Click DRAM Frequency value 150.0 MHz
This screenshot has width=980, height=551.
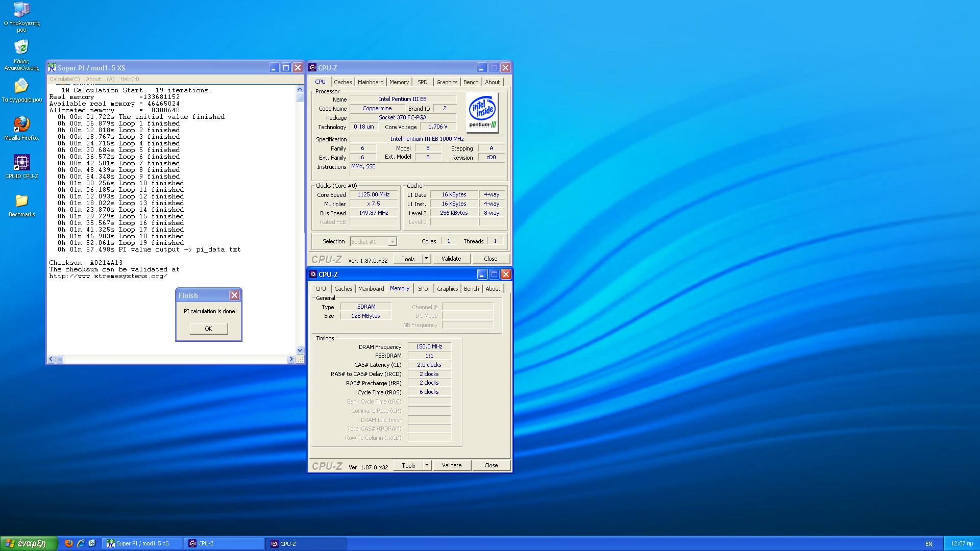[429, 346]
